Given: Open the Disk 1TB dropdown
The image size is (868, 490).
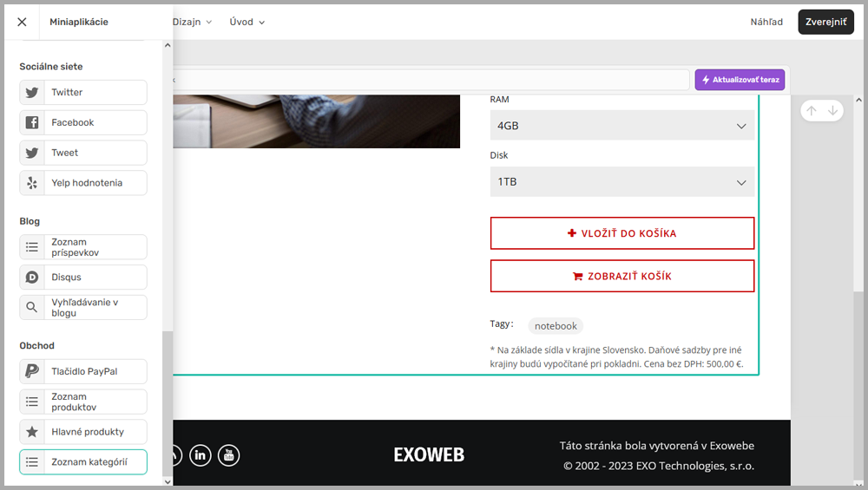Looking at the screenshot, I should tap(621, 182).
